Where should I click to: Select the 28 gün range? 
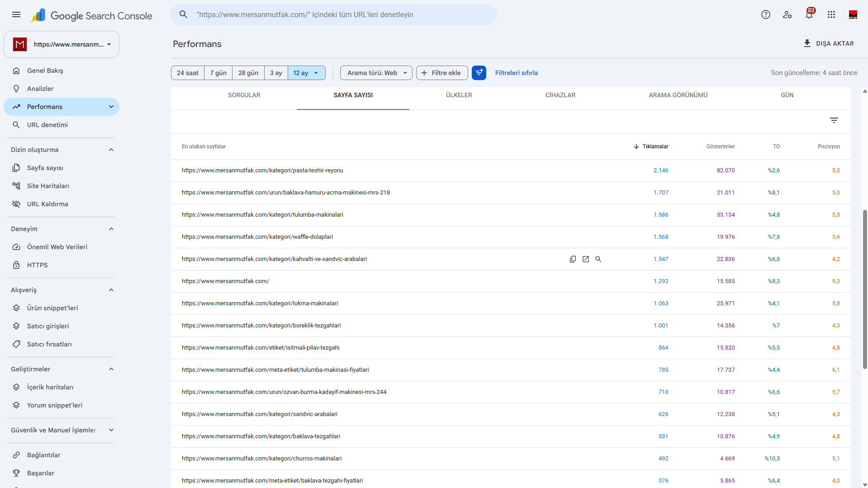(x=248, y=73)
